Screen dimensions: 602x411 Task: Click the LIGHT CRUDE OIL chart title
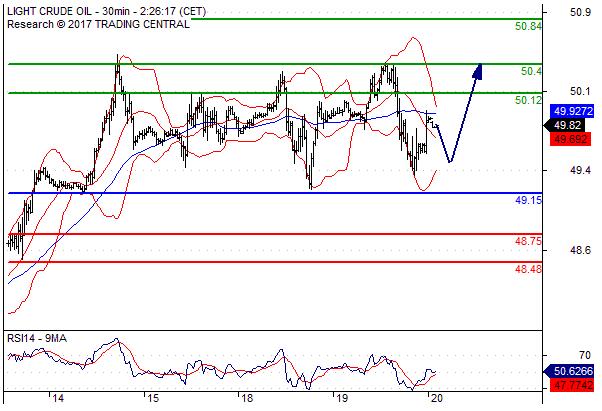click(x=106, y=12)
